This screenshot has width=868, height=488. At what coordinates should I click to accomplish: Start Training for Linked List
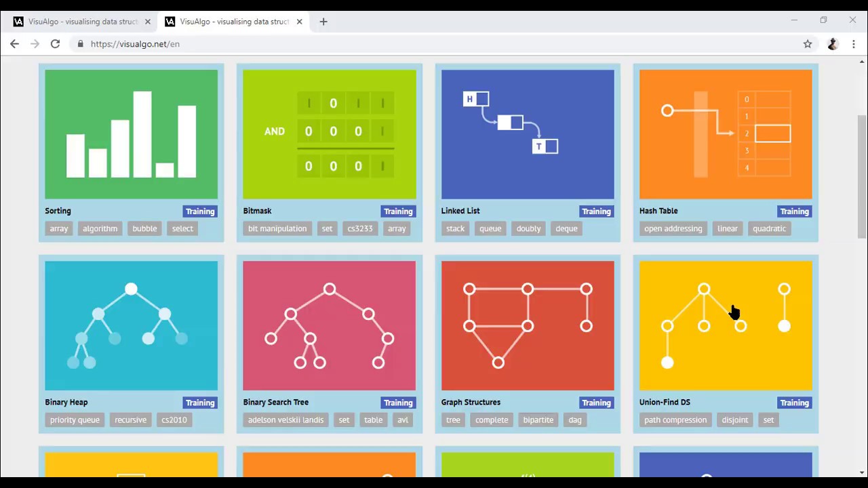click(596, 211)
